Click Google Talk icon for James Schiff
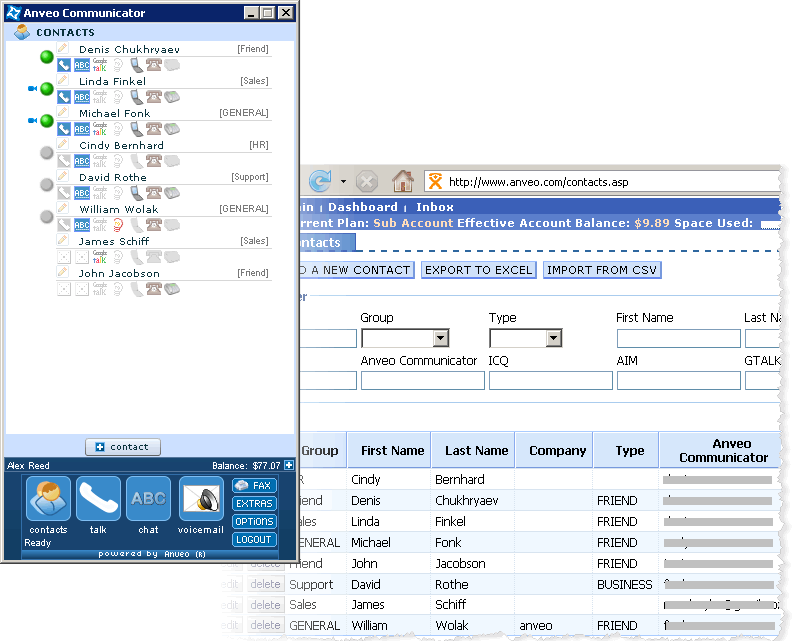This screenshot has width=793, height=641. (x=100, y=257)
